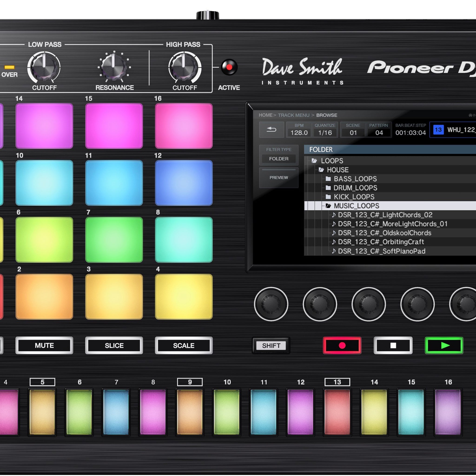Click the HOME breadcrumb

coord(266,115)
